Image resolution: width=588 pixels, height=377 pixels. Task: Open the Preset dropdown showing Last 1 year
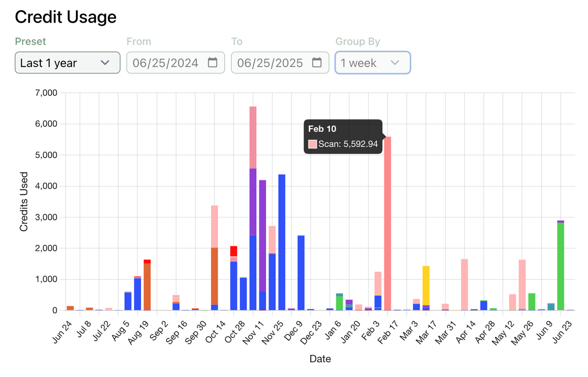click(x=67, y=63)
